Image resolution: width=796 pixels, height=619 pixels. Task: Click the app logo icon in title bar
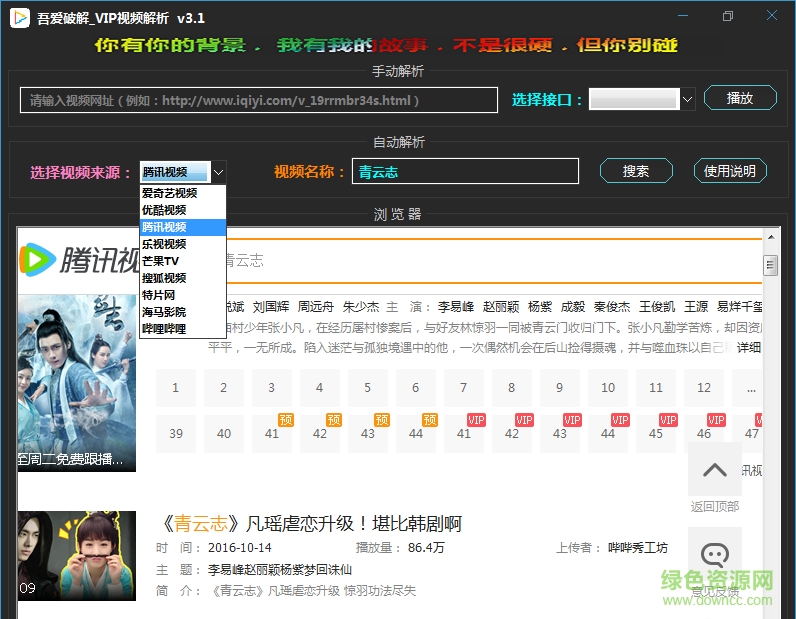20,18
